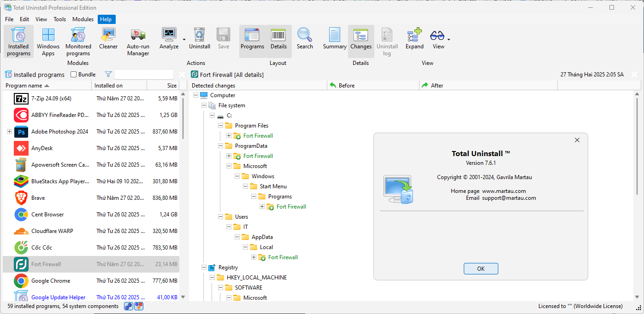Close the Fort Firewall details pane

click(634, 75)
